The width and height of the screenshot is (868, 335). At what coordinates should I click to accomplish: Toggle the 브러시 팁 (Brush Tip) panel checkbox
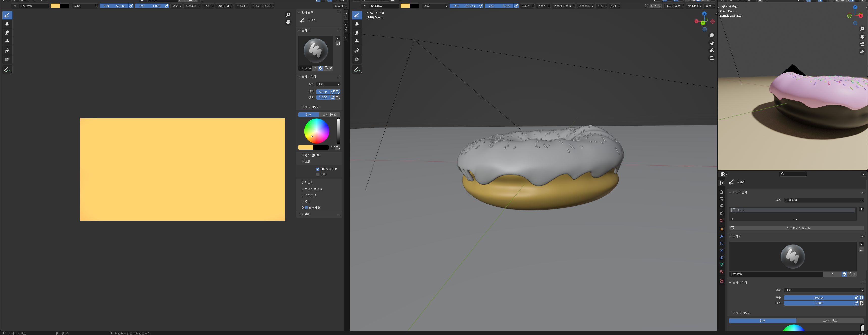tap(306, 208)
